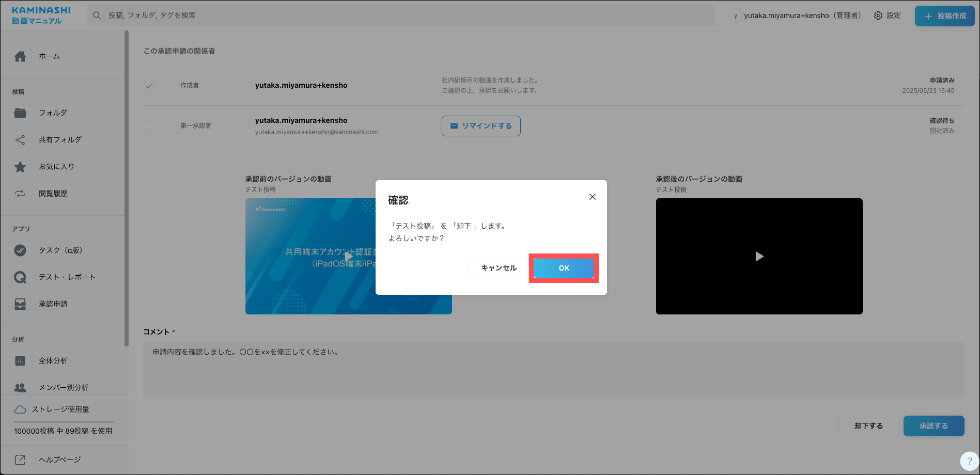Click the yutaka.miyamura+kensho（管理者）account name

click(804, 15)
